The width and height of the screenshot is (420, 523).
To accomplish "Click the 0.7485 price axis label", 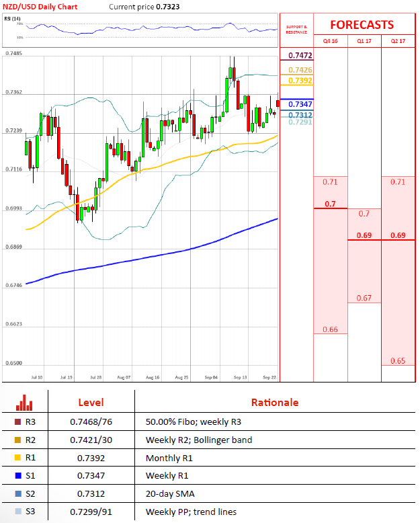I will click(x=13, y=53).
